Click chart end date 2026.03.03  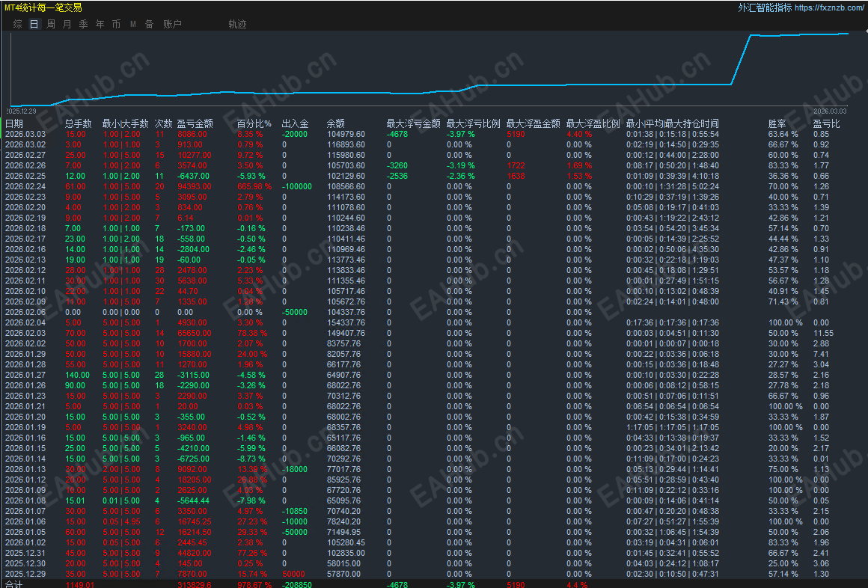[x=829, y=111]
